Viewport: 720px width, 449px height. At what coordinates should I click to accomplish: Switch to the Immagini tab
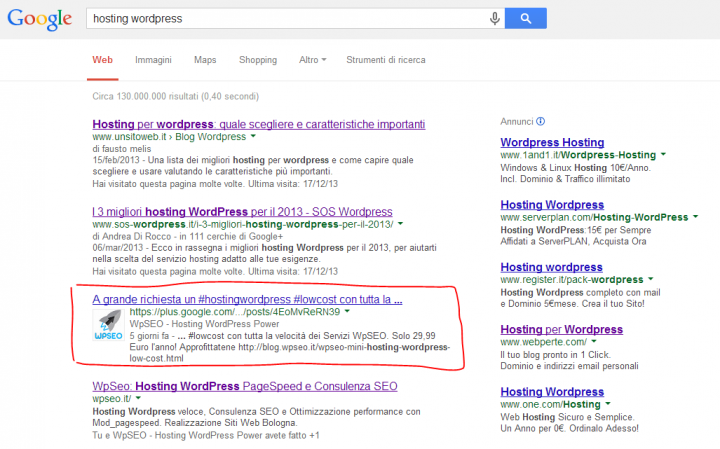point(153,60)
